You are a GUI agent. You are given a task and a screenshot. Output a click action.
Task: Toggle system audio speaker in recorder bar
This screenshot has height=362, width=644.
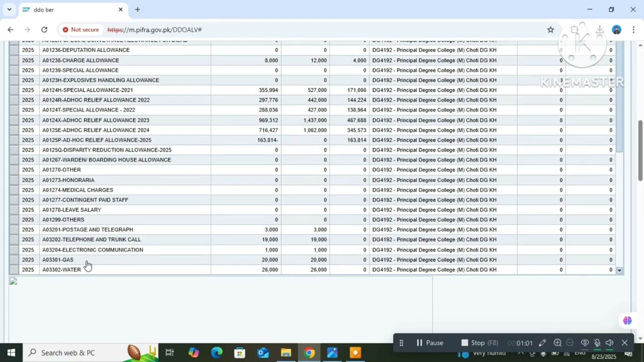click(610, 343)
